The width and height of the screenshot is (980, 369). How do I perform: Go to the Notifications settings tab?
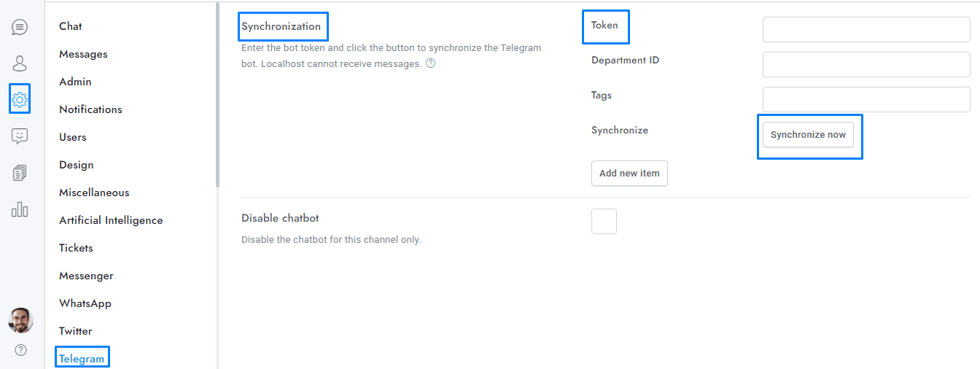point(90,109)
